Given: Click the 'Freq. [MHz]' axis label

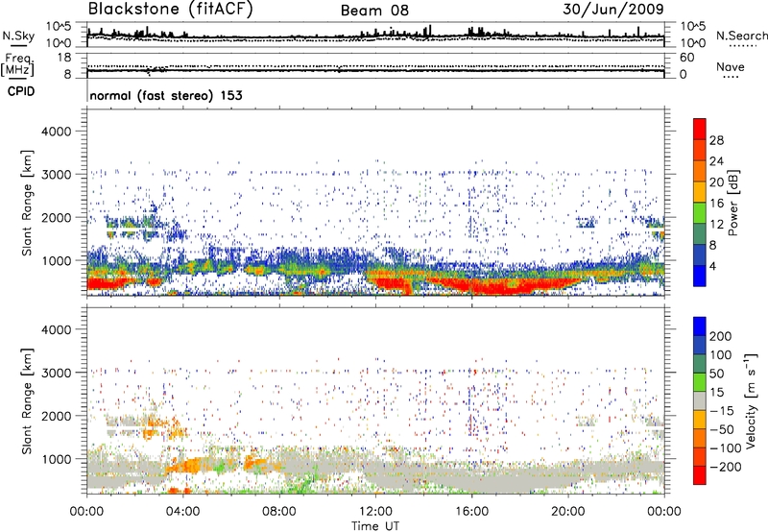Looking at the screenshot, I should tap(17, 65).
